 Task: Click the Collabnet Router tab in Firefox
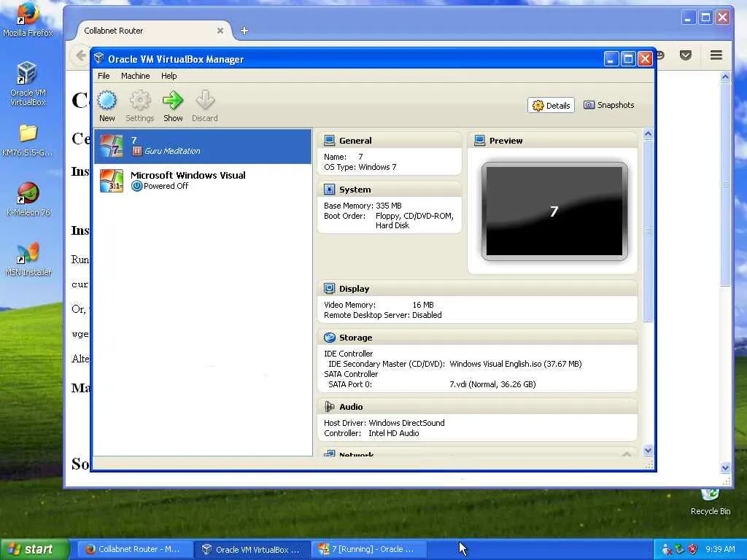pos(153,31)
